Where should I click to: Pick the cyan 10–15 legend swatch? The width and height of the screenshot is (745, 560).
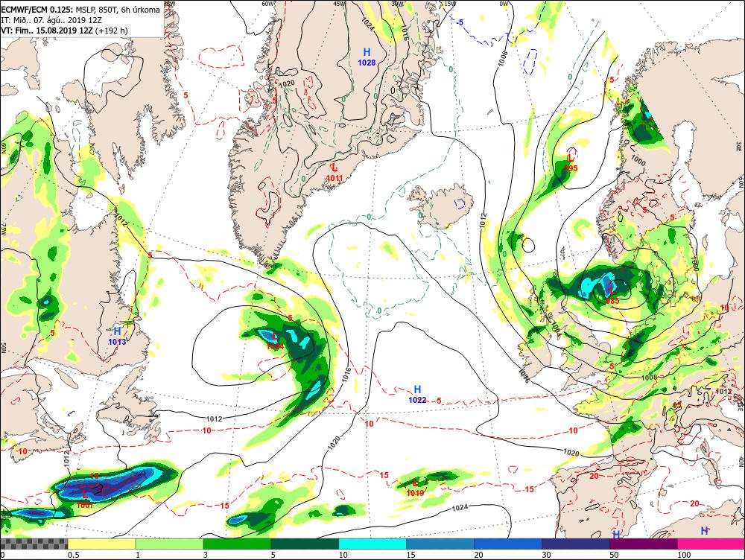coord(372,544)
